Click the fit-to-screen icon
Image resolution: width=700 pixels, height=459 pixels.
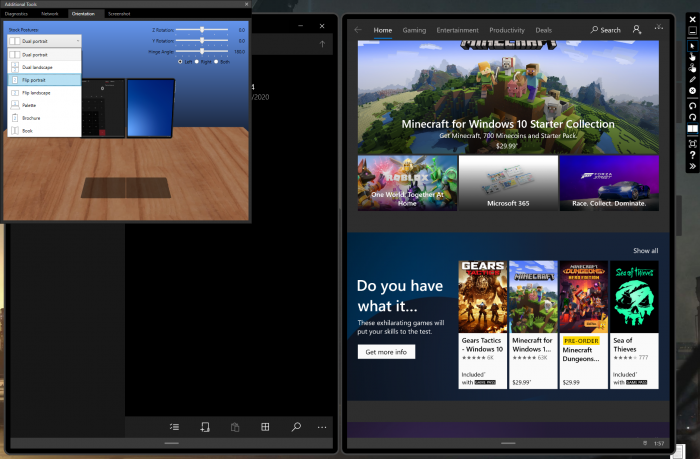[692, 144]
